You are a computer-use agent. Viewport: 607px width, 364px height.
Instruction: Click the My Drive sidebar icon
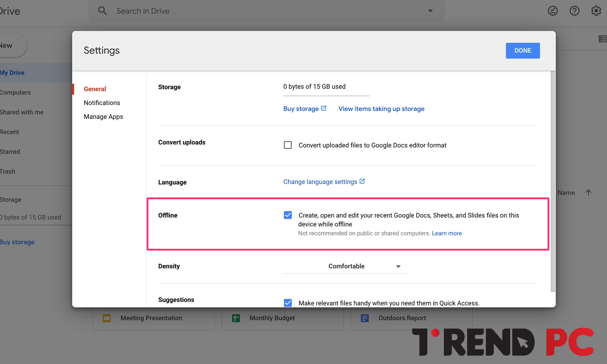tap(12, 73)
